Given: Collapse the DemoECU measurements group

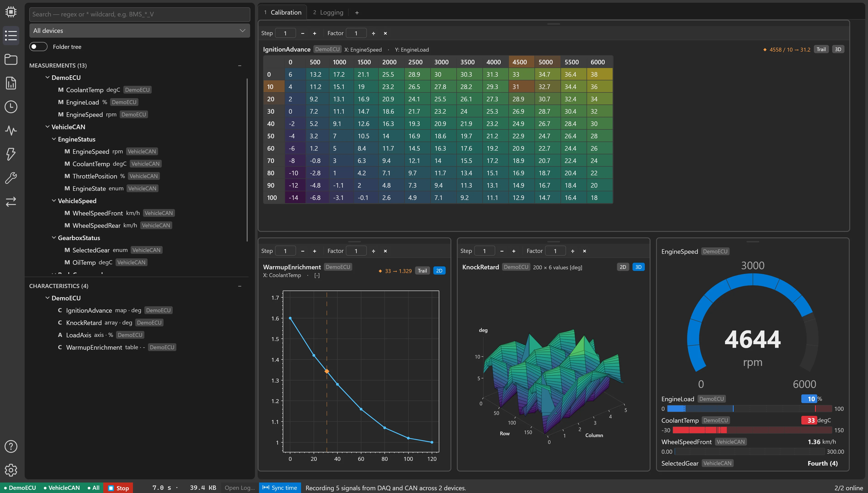Looking at the screenshot, I should [48, 78].
